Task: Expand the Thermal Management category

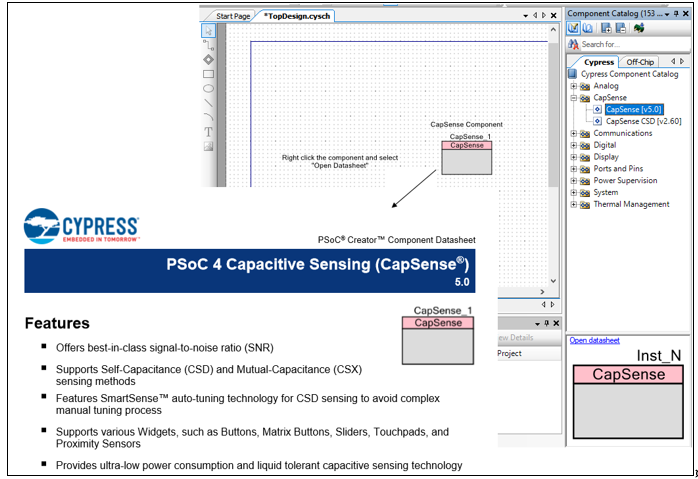Action: (x=574, y=204)
